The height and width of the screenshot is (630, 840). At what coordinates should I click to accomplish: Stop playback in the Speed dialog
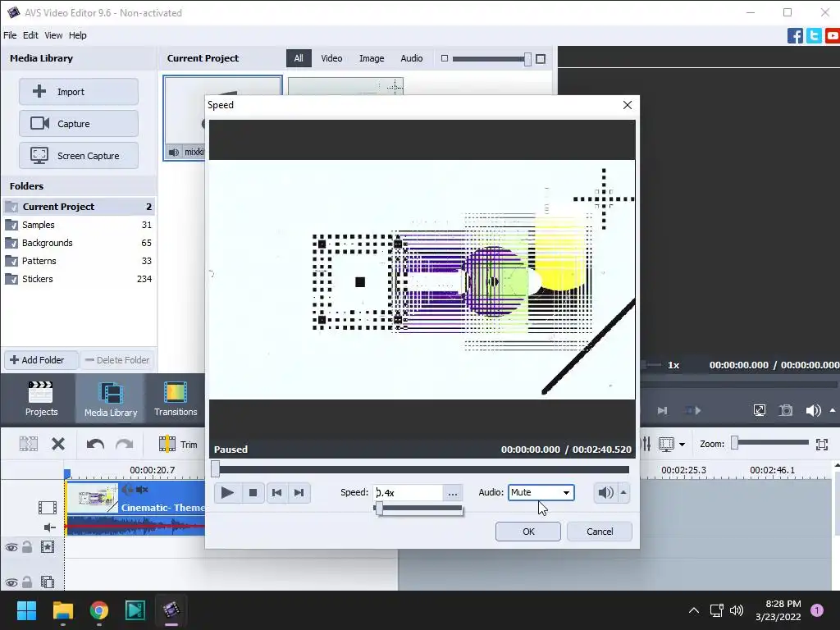(x=253, y=492)
